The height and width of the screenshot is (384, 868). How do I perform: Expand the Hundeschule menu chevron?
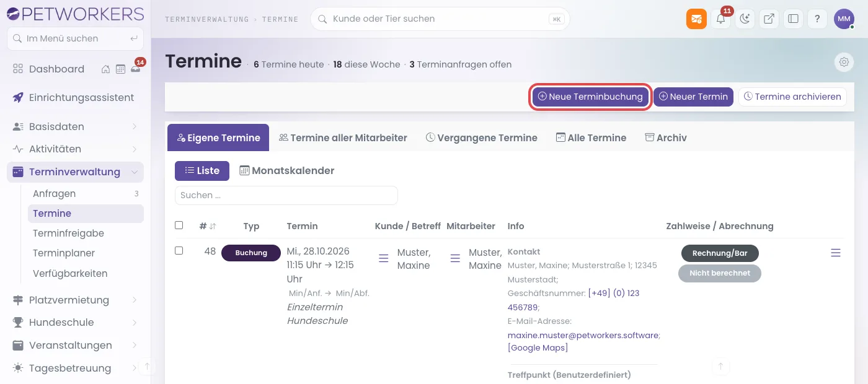pyautogui.click(x=135, y=322)
